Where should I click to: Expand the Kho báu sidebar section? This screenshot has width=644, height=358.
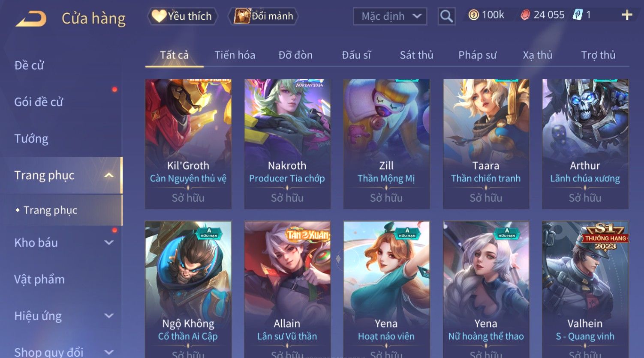coord(109,243)
